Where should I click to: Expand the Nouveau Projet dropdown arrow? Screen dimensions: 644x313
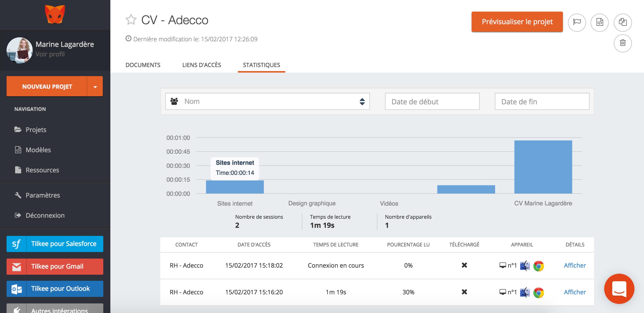[95, 87]
